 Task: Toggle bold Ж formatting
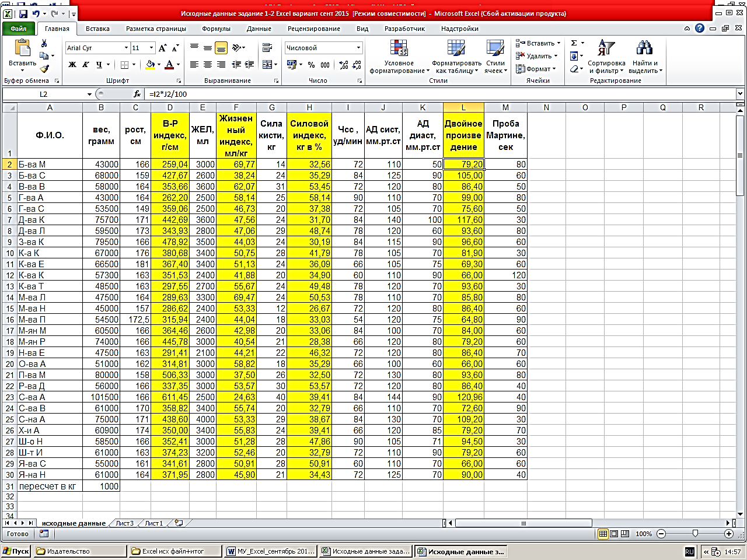click(x=72, y=65)
